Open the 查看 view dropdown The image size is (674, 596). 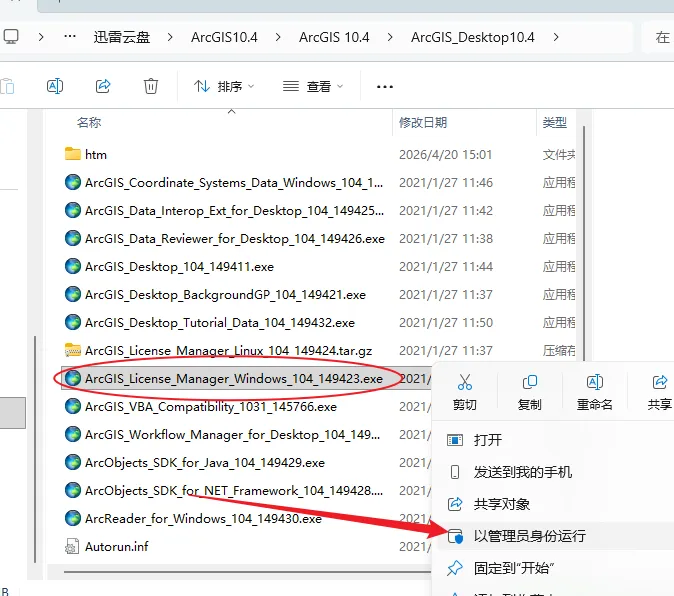coord(313,86)
